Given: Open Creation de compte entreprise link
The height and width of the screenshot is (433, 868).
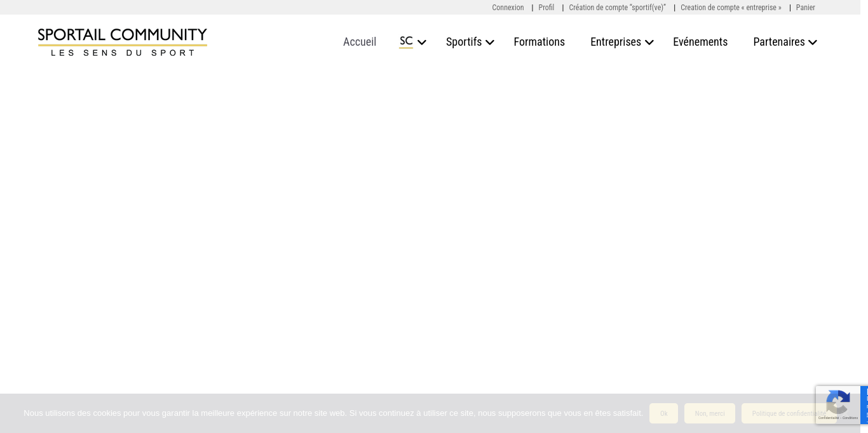Looking at the screenshot, I should click(731, 8).
